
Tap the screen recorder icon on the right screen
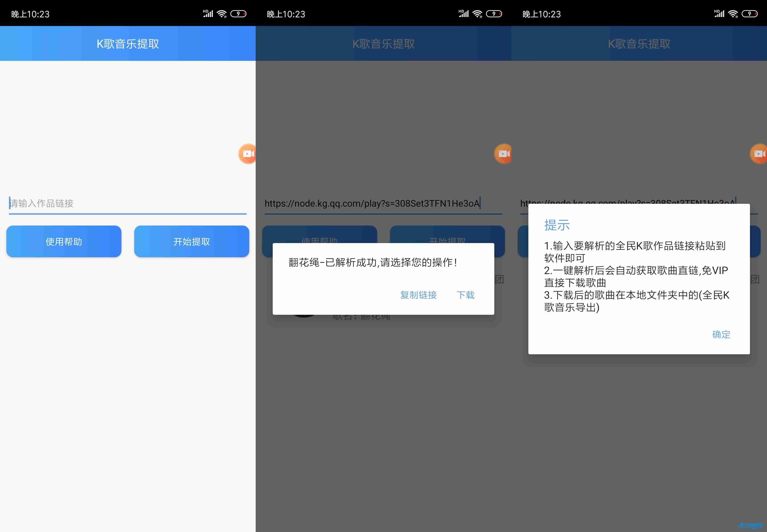[759, 154]
